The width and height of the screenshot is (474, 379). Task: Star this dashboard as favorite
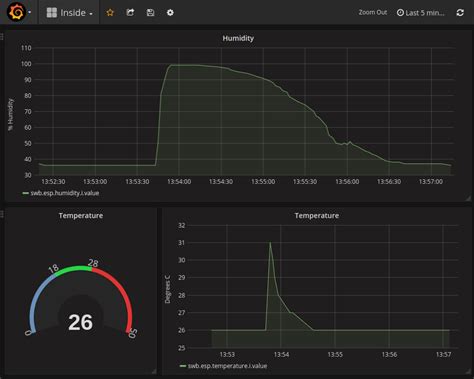click(x=110, y=13)
